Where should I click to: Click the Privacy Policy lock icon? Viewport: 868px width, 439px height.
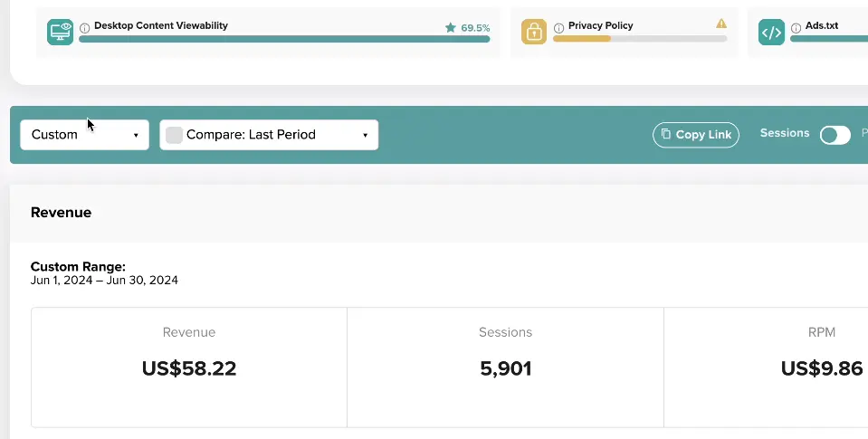click(x=534, y=32)
